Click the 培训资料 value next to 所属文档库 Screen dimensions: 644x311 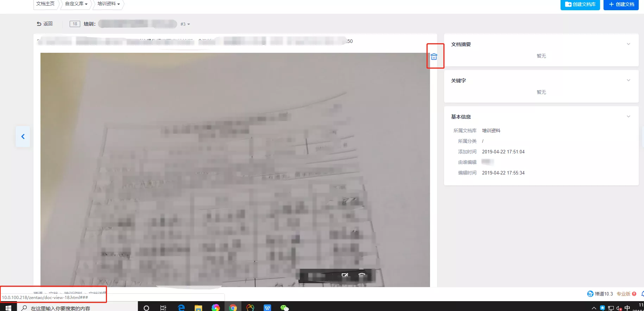click(x=491, y=131)
